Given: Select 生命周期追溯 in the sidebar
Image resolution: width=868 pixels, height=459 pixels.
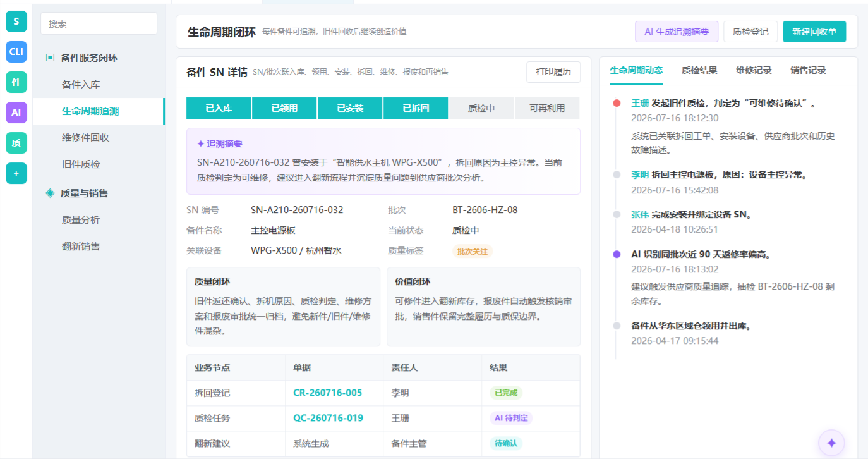Looking at the screenshot, I should (99, 111).
